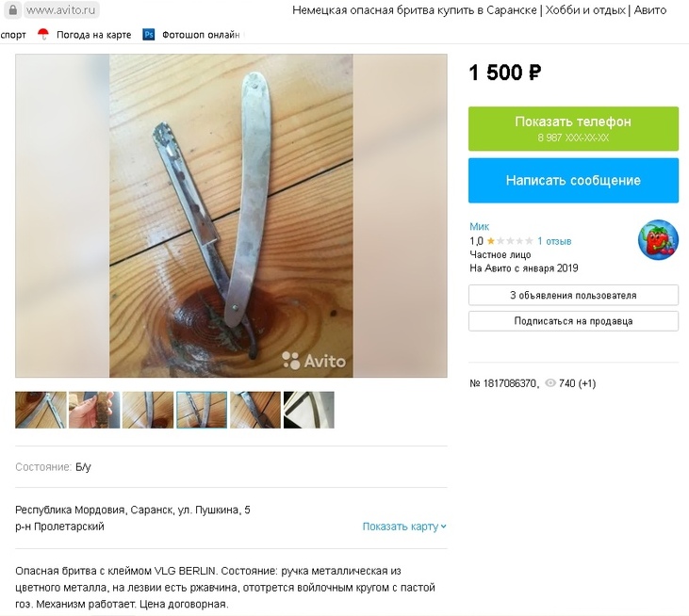Click the strawberry seller avatar

[x=658, y=240]
